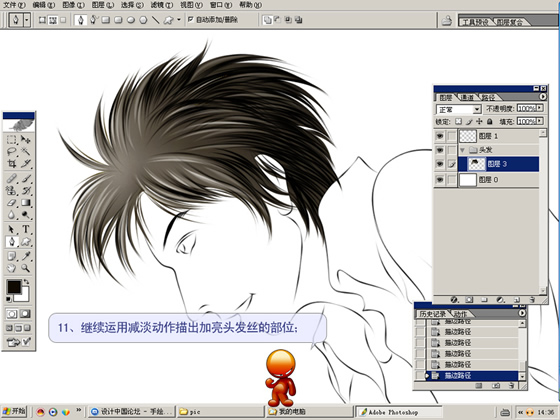Click the 开始 Start button

pos(14,411)
